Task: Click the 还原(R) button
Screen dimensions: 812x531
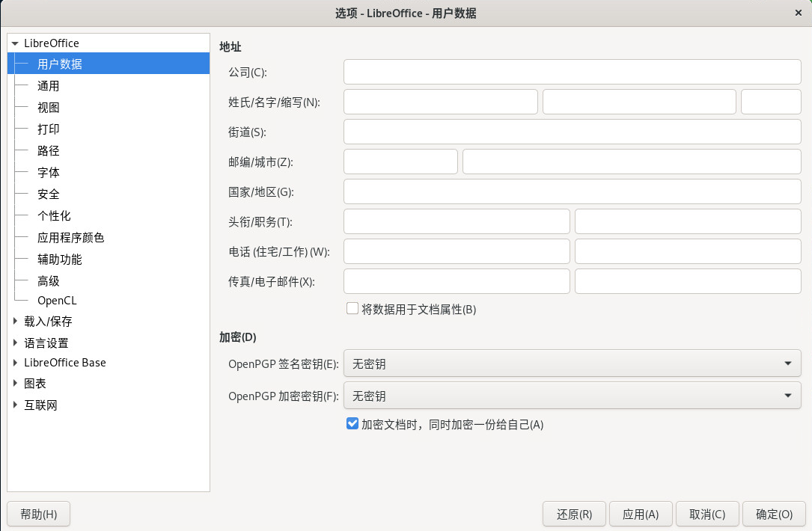Action: 574,514
